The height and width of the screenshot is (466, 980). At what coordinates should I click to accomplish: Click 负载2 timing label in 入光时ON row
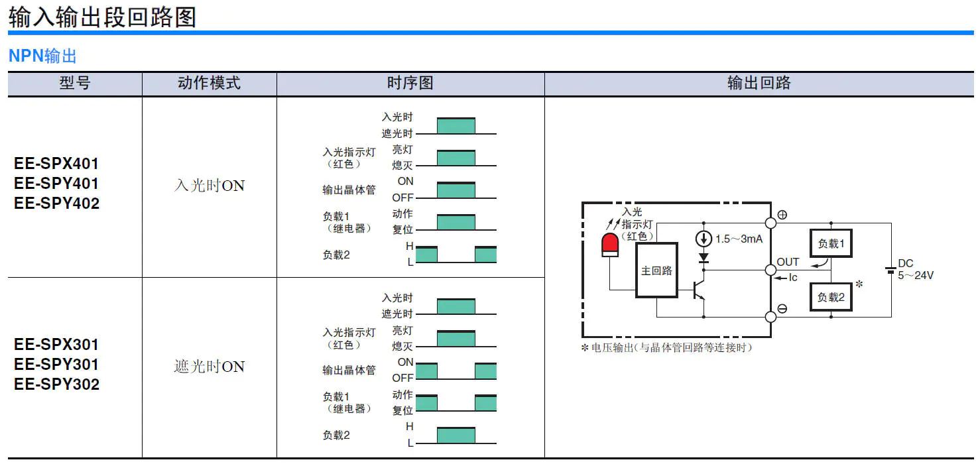click(336, 255)
